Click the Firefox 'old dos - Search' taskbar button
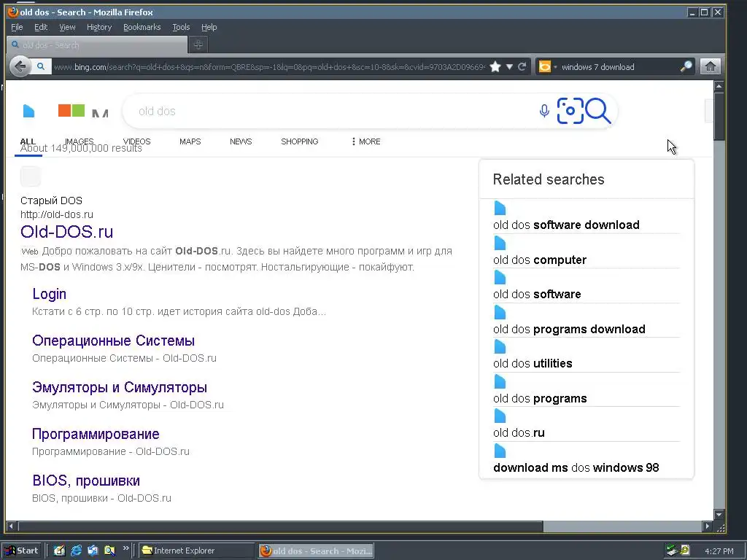Image resolution: width=747 pixels, height=560 pixels. pos(317,551)
